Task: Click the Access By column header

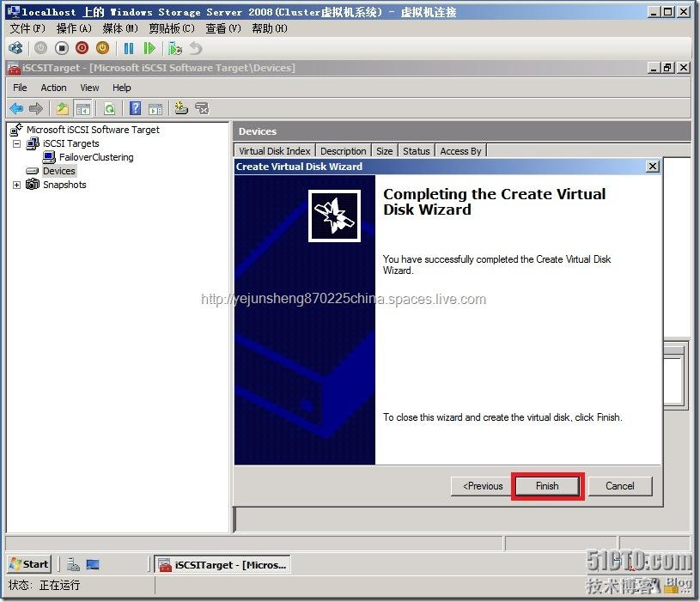Action: tap(460, 151)
